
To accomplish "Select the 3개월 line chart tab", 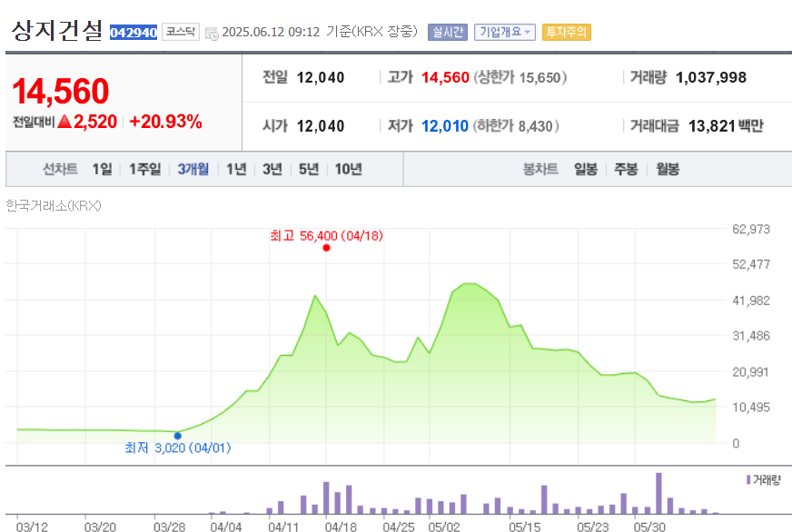I will click(x=193, y=169).
